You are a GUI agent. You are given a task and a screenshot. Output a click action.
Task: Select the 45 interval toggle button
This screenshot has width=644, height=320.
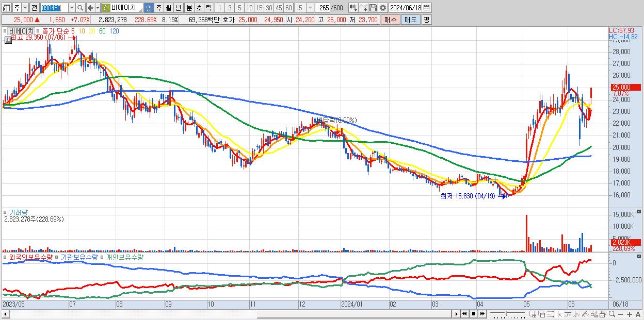pyautogui.click(x=279, y=8)
